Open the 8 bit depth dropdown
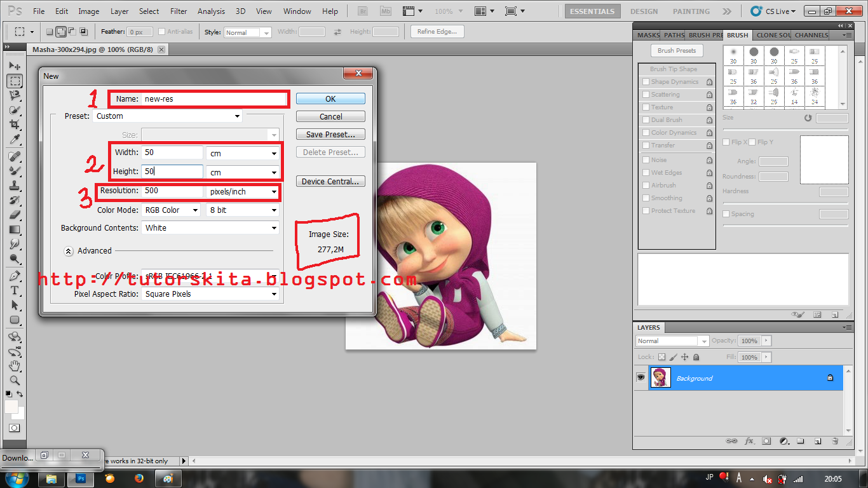 click(x=243, y=210)
